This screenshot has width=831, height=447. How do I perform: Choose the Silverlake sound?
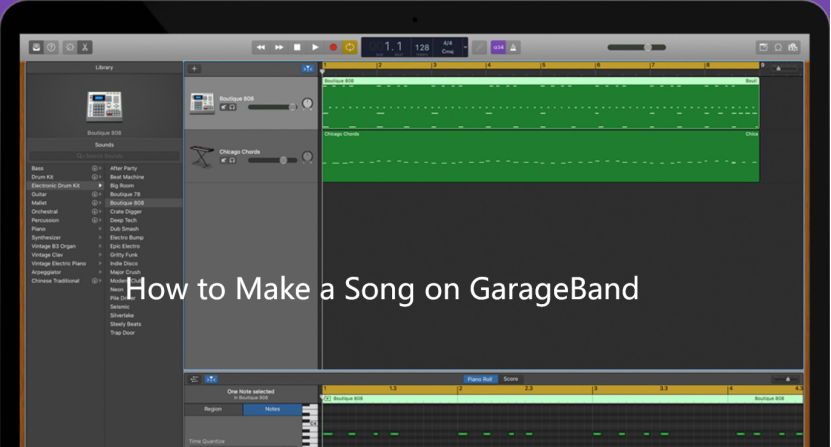(x=122, y=315)
